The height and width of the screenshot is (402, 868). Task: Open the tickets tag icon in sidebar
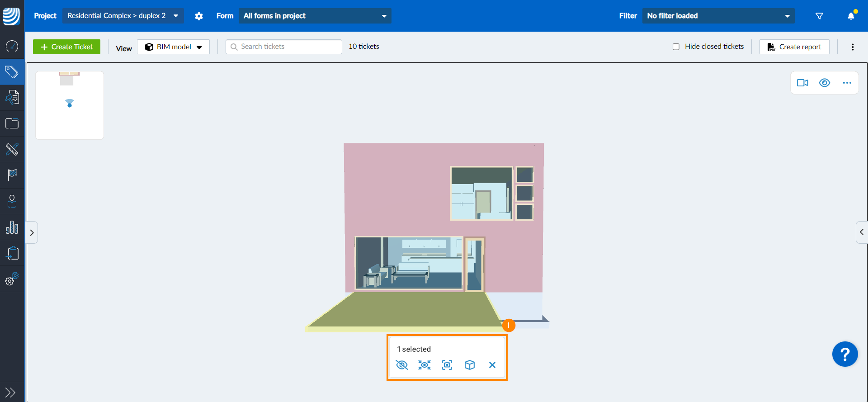12,72
